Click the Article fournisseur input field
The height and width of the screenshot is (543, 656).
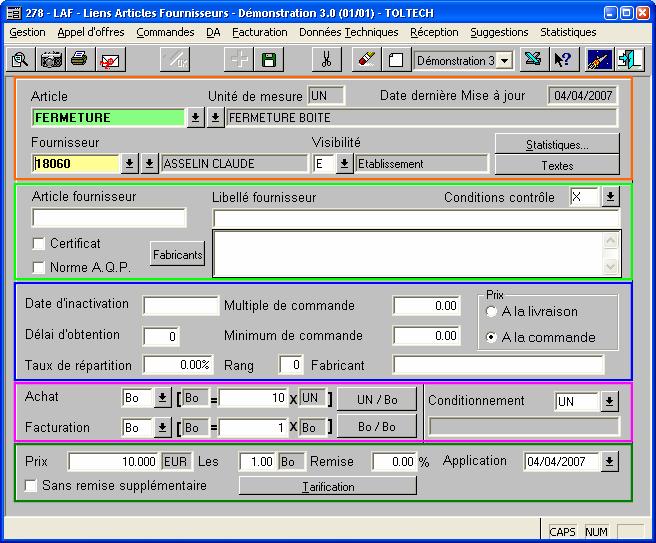tap(109, 218)
